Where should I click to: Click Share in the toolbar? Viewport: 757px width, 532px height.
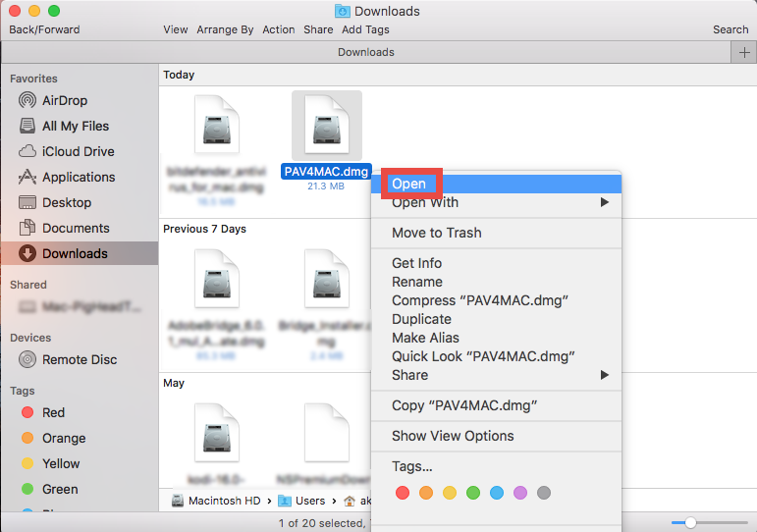[318, 29]
